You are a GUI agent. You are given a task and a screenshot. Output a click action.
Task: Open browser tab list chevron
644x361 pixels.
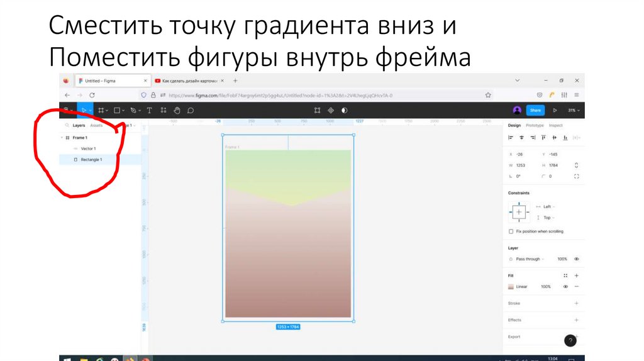518,81
